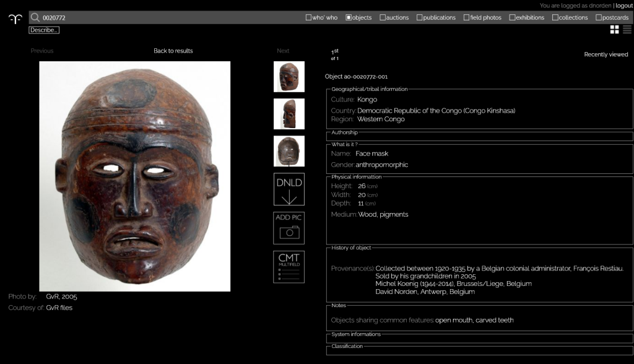Log out of the account
This screenshot has height=364, width=634.
click(x=623, y=6)
